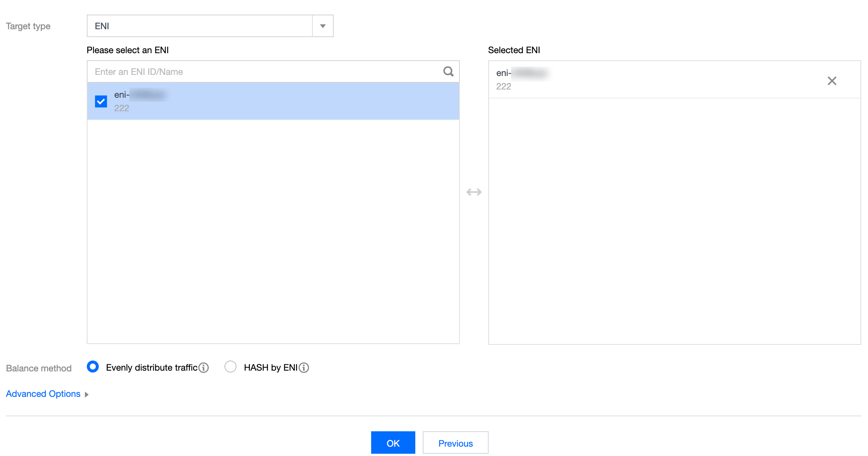Open the Target type dropdown arrow
The height and width of the screenshot is (456, 868).
coord(323,26)
